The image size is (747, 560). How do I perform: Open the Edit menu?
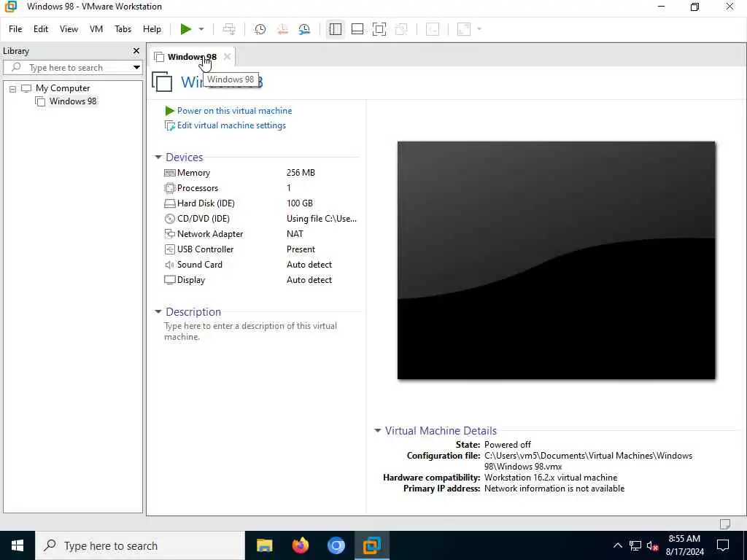pyautogui.click(x=41, y=29)
